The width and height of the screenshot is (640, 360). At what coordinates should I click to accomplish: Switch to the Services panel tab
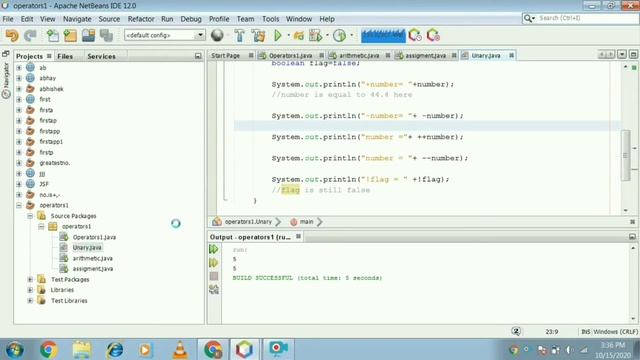pos(101,56)
